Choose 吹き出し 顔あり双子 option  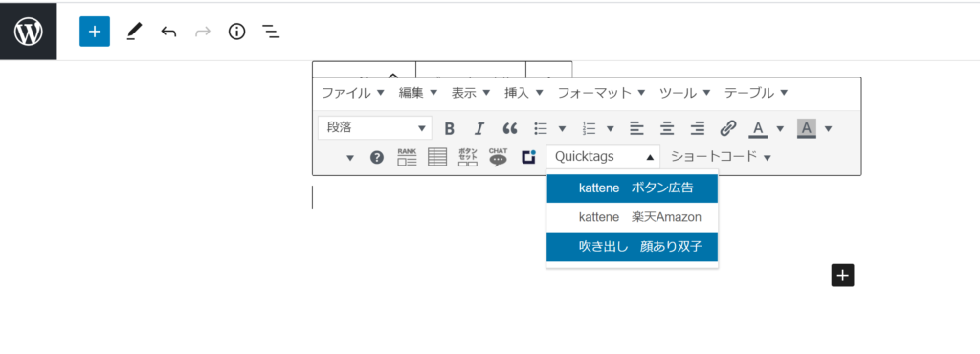pos(632,247)
